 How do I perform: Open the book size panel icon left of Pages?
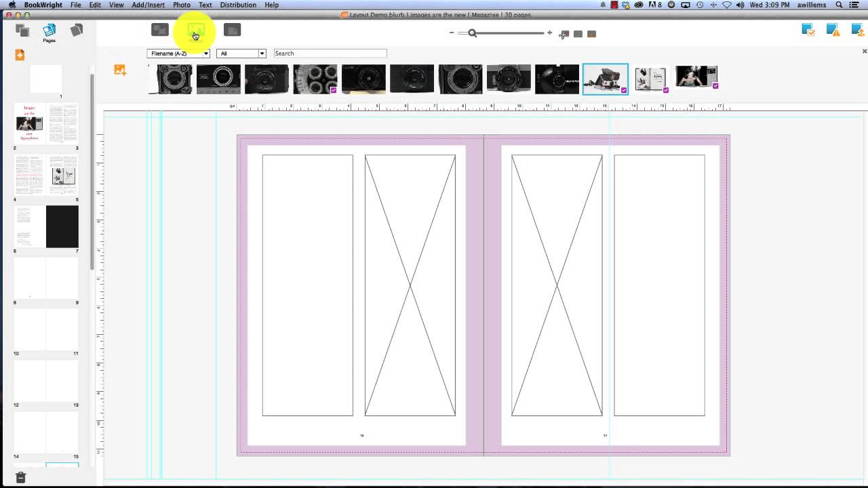(22, 30)
